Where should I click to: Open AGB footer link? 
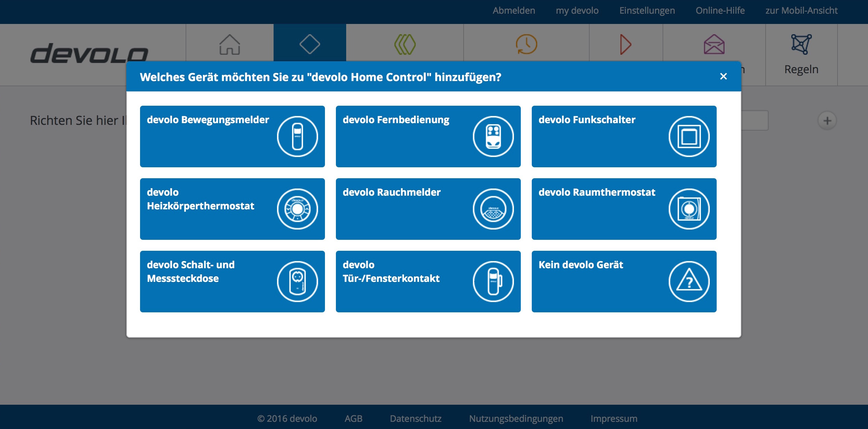pyautogui.click(x=353, y=418)
